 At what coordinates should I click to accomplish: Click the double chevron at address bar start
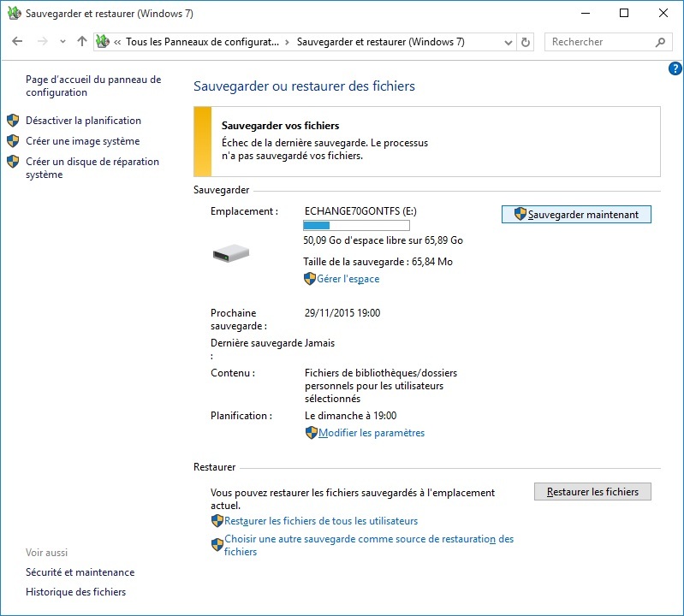tap(117, 42)
